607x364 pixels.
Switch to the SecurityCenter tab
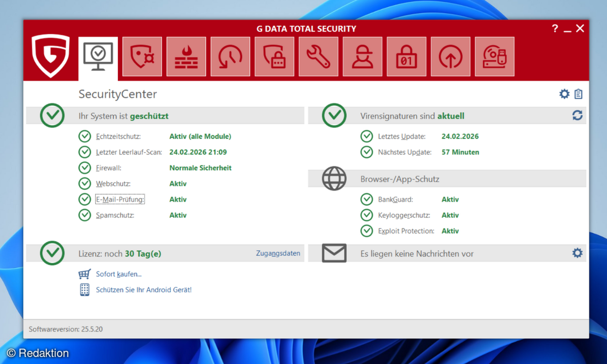coord(98,56)
